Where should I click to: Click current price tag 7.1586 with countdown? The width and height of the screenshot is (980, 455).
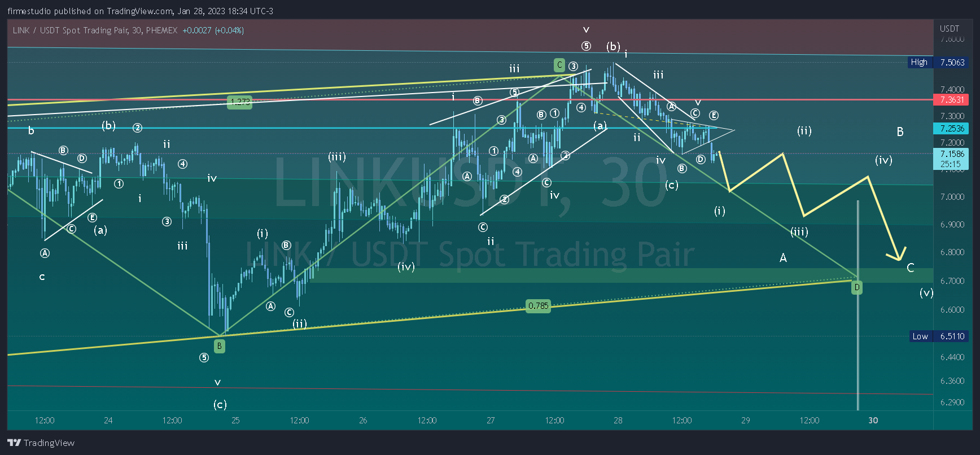click(x=951, y=159)
